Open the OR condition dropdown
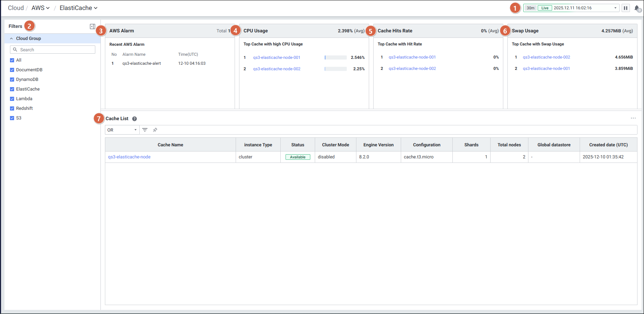The width and height of the screenshot is (644, 314). [122, 130]
